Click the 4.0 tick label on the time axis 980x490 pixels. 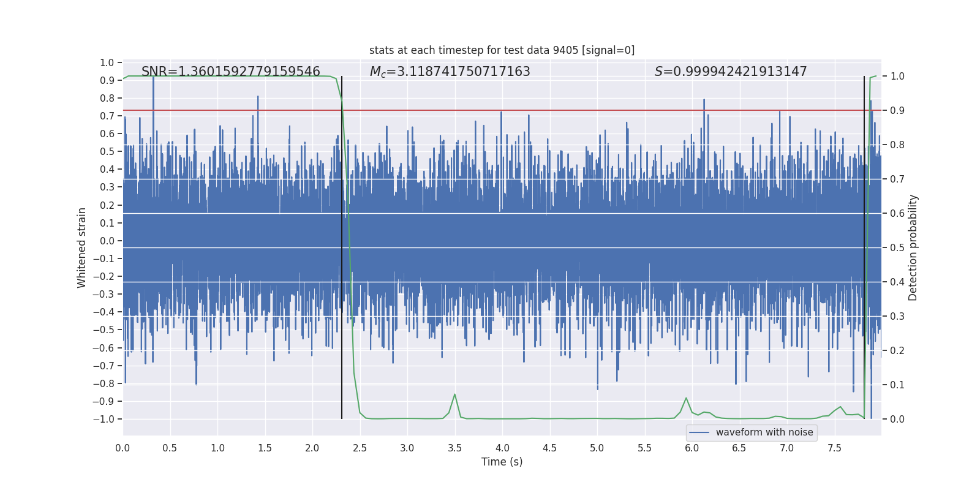coord(502,448)
